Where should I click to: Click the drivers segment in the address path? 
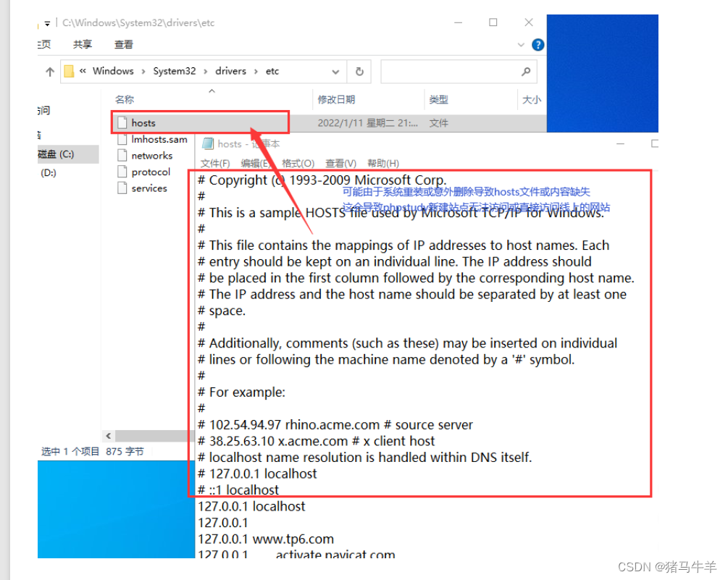click(x=231, y=71)
